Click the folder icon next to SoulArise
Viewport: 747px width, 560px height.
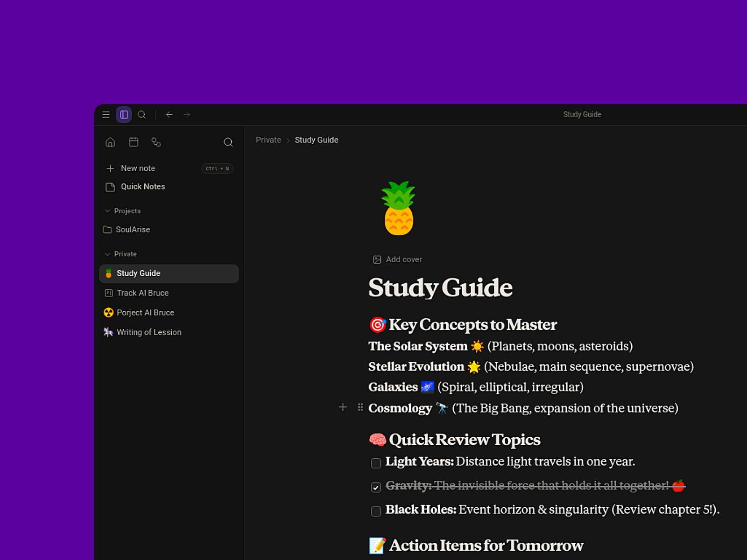(x=107, y=230)
